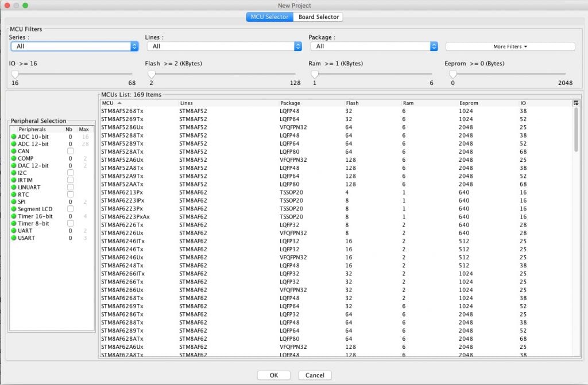Click the green status icon beside SPI
Screen dimensions: 588x385
pos(14,201)
